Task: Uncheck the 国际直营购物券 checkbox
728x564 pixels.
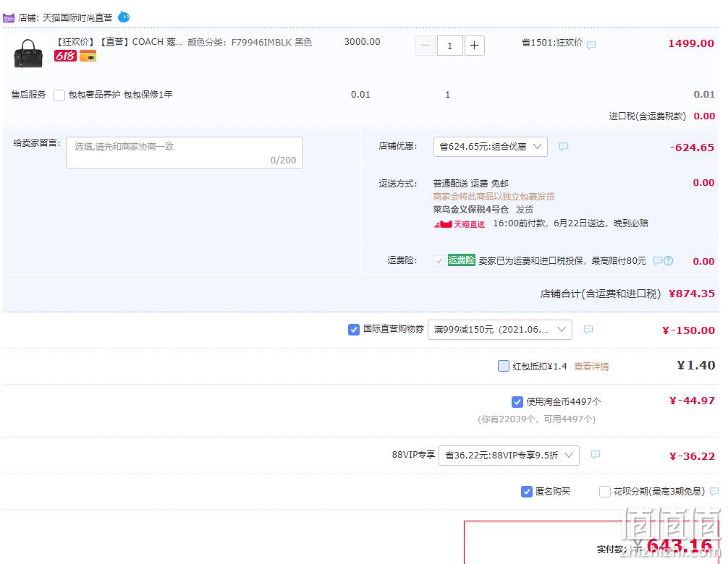Action: (x=354, y=330)
